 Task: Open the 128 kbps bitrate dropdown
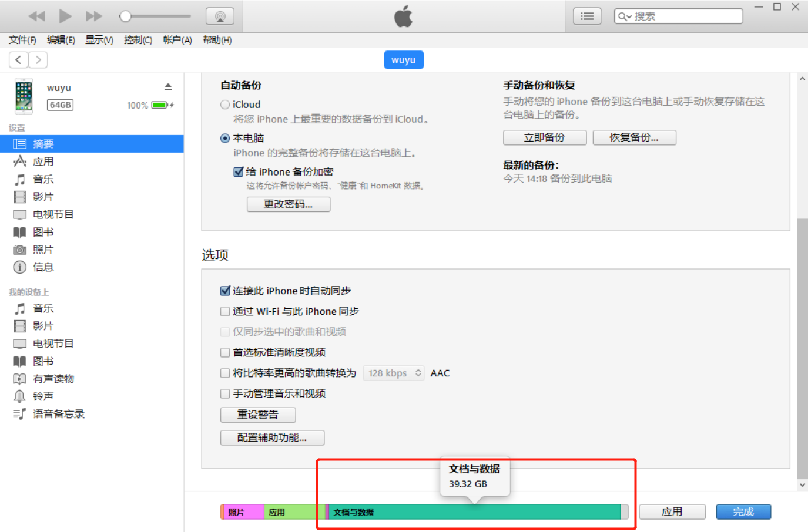point(394,373)
